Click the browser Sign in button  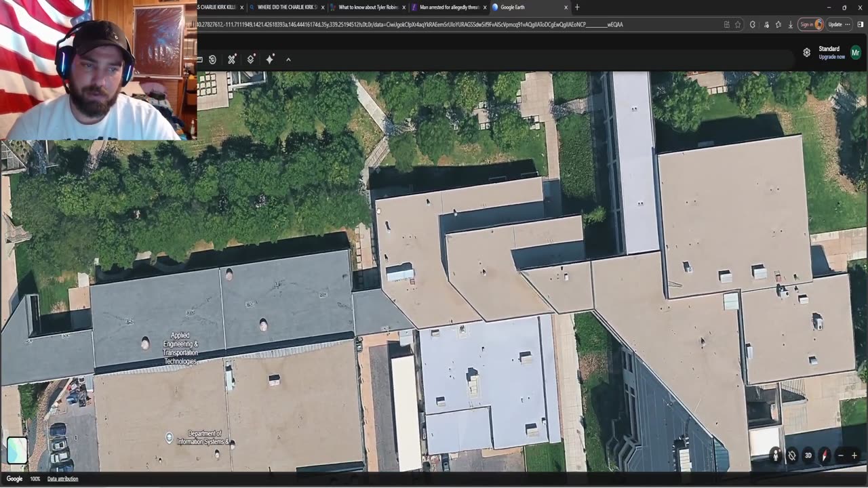coord(810,24)
